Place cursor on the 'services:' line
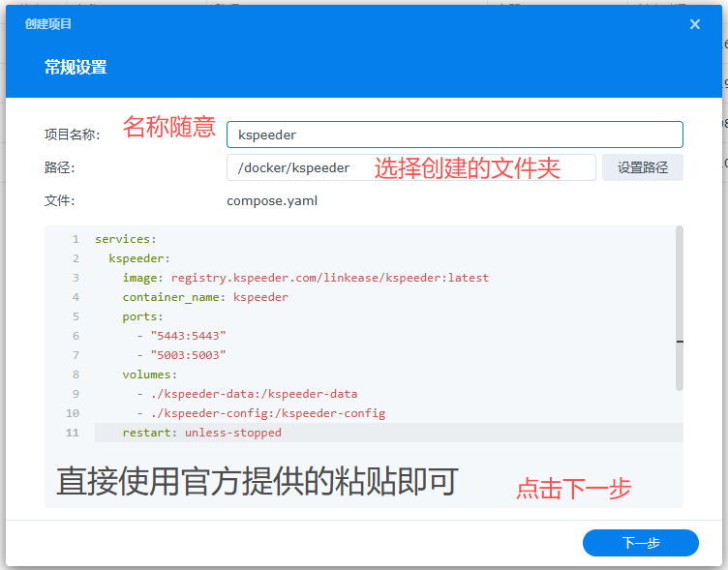 pyautogui.click(x=125, y=239)
